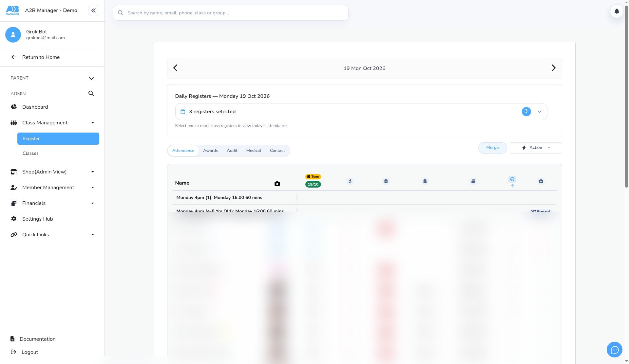Collapse Class Management menu
This screenshot has height=364, width=629.
(52, 123)
